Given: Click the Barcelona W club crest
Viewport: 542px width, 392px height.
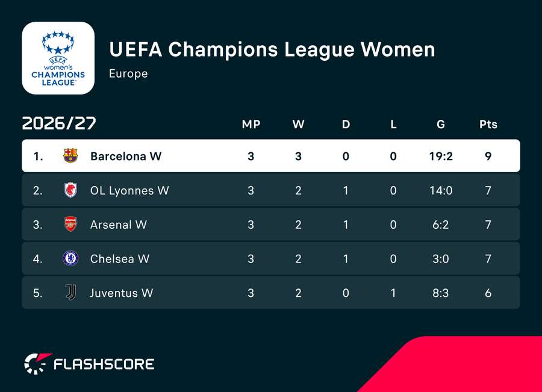Looking at the screenshot, I should 70,156.
